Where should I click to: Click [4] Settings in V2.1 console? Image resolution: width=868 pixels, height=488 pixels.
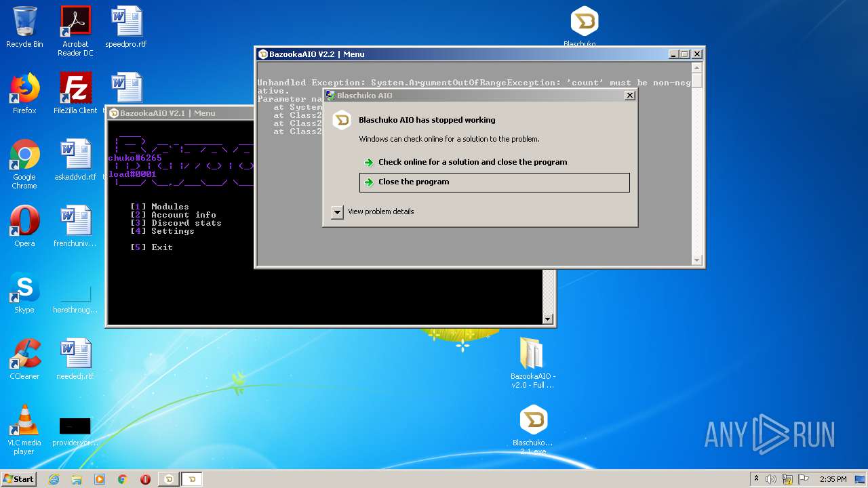point(163,231)
